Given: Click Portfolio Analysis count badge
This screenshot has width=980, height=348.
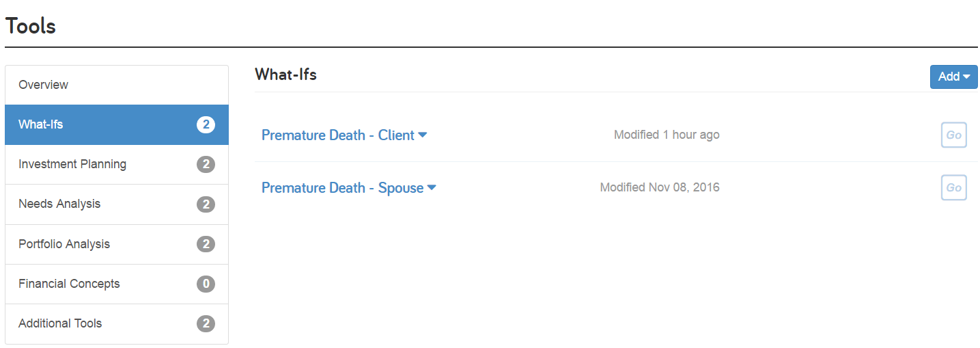Looking at the screenshot, I should 206,244.
